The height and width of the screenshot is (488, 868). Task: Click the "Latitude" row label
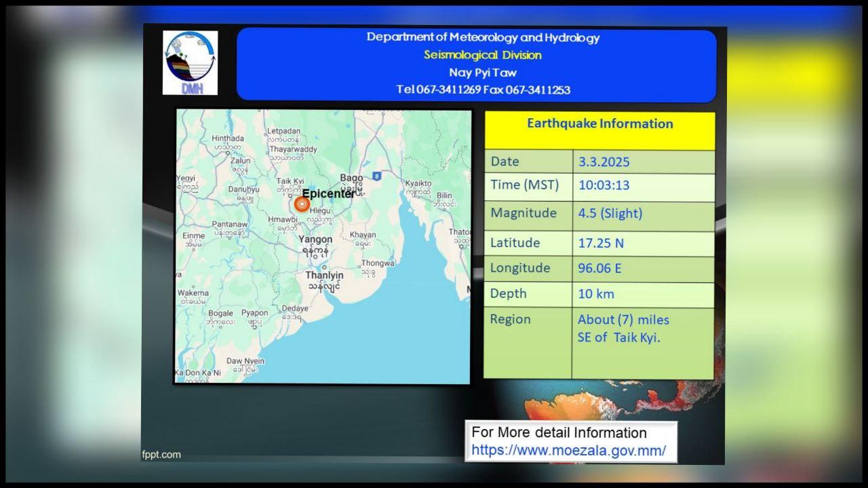[x=515, y=243]
